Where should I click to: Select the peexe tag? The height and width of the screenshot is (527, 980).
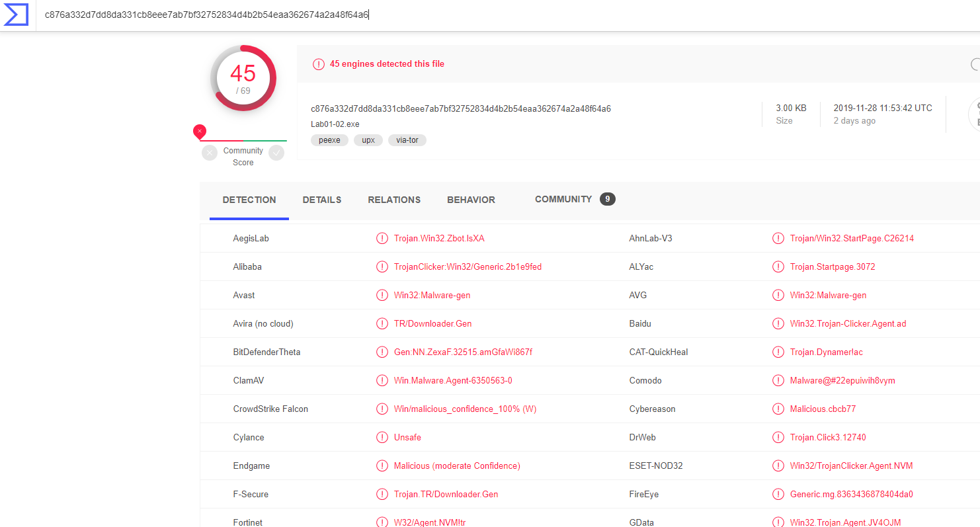coord(329,140)
